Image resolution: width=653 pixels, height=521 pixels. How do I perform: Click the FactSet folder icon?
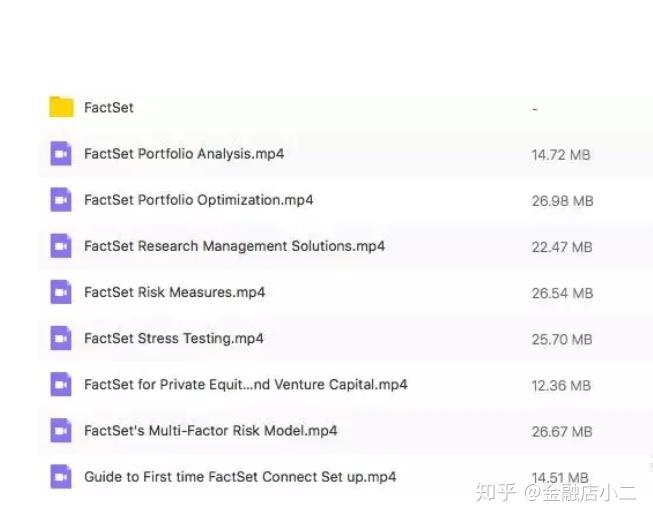tap(61, 107)
